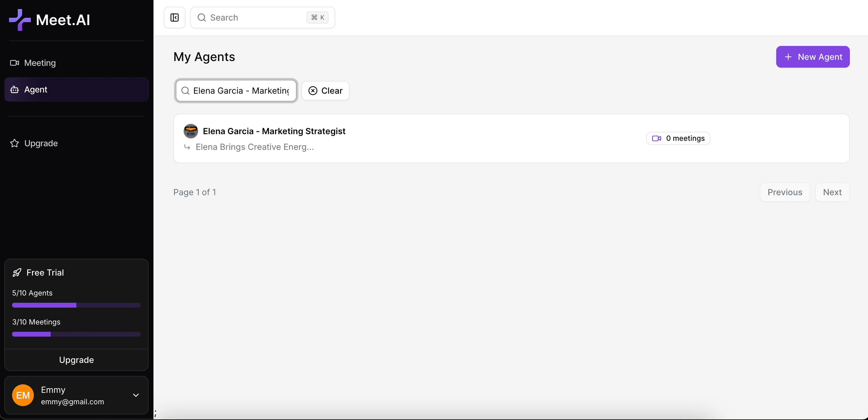Toggle the sidebar collapse icon
The height and width of the screenshot is (420, 868).
175,18
